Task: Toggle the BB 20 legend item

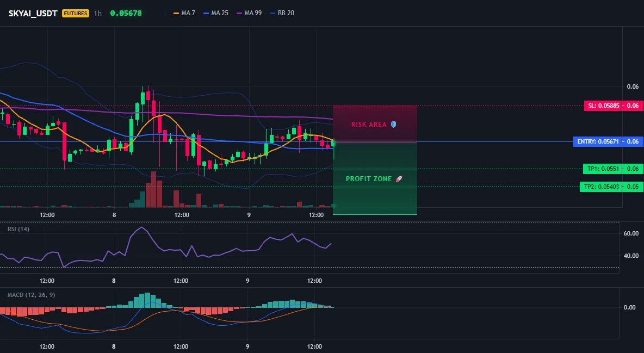Action: pyautogui.click(x=282, y=13)
